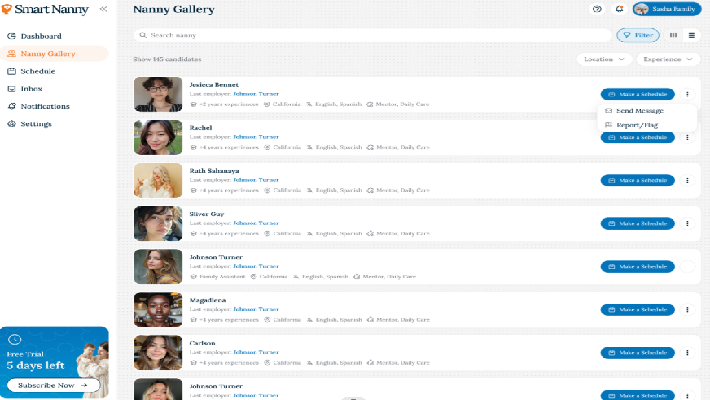Expand the Experience dropdown

668,59
